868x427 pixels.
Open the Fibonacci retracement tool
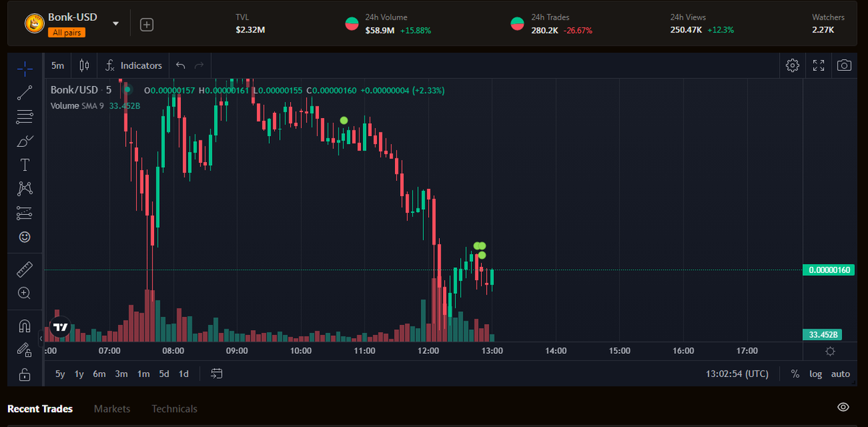click(25, 116)
